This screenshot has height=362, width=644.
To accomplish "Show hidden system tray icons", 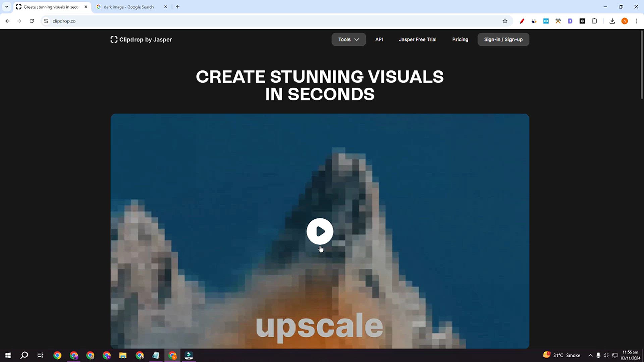I will point(590,355).
